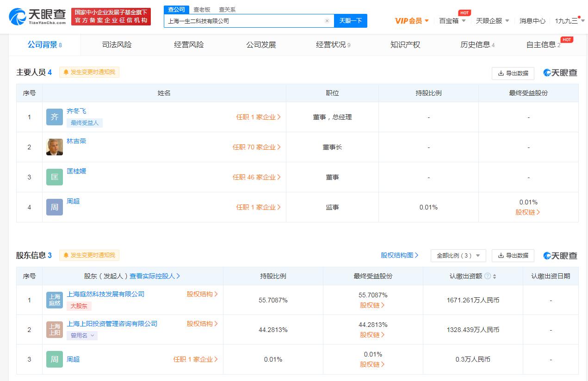Click into the company search input field

click(x=243, y=21)
